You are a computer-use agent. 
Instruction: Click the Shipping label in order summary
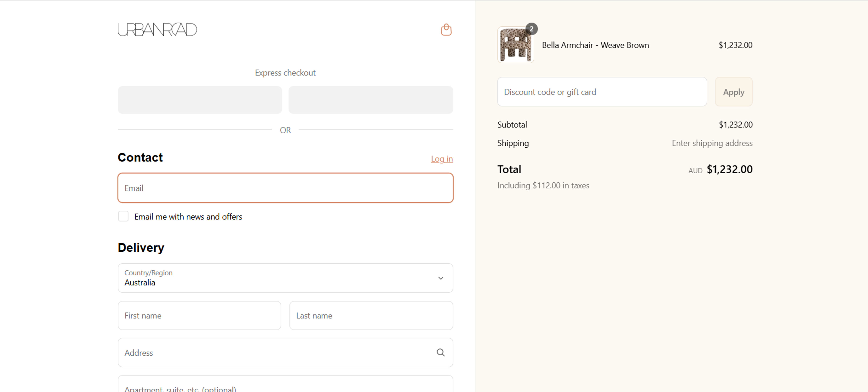[513, 143]
